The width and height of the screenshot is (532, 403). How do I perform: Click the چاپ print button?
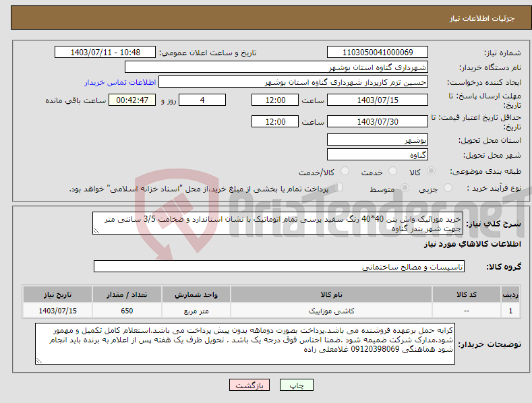click(297, 385)
